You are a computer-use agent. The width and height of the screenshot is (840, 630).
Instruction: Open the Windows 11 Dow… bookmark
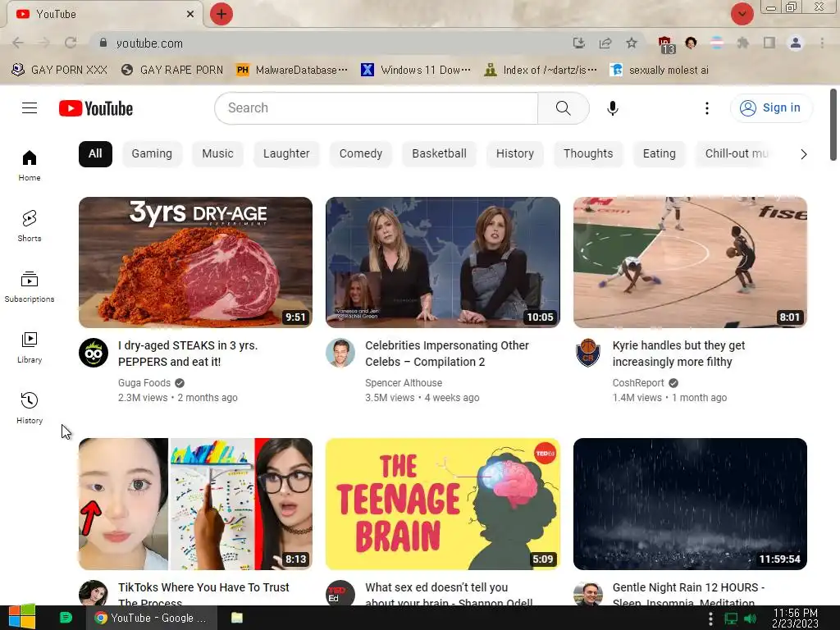pos(416,71)
